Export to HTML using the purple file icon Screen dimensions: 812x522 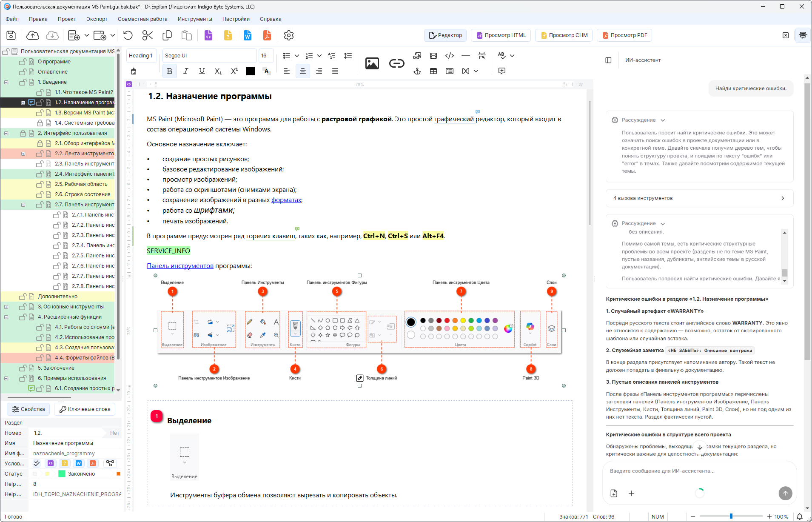[208, 35]
